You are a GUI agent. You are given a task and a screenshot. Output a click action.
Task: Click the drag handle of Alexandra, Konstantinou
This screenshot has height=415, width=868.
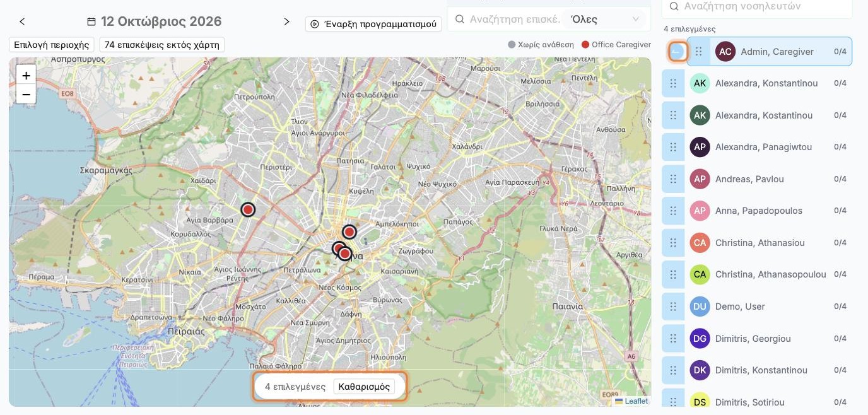pos(673,83)
